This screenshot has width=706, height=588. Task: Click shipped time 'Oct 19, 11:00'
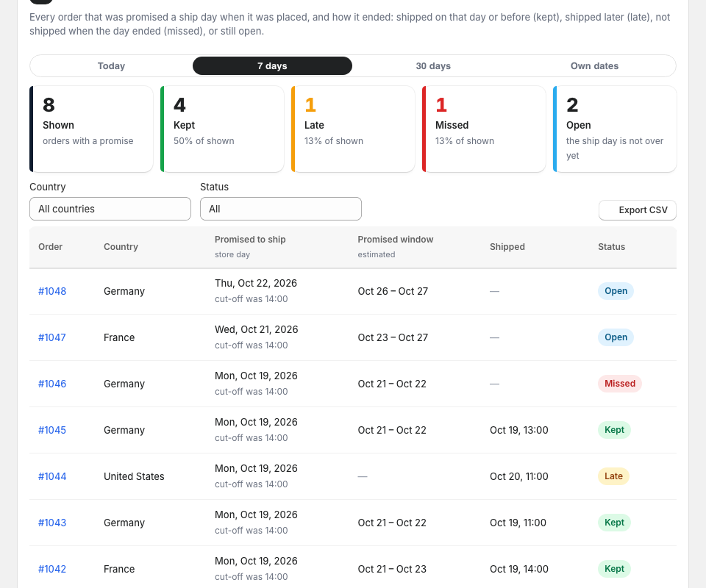tap(518, 523)
